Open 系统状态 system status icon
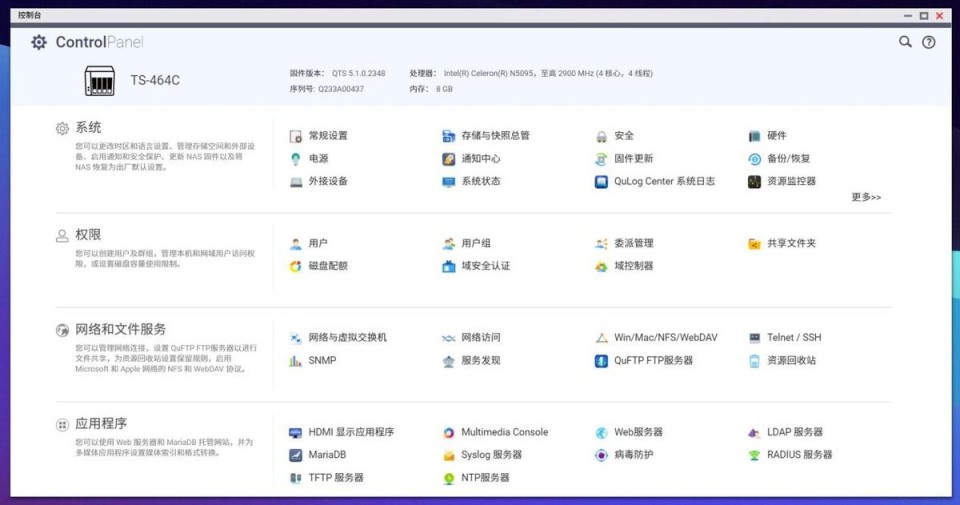Viewport: 960px width, 505px height. tap(449, 181)
